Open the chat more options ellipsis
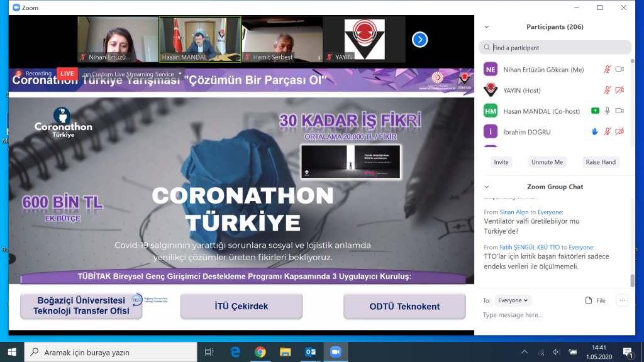Viewport: 644px width, 362px height. [x=622, y=300]
